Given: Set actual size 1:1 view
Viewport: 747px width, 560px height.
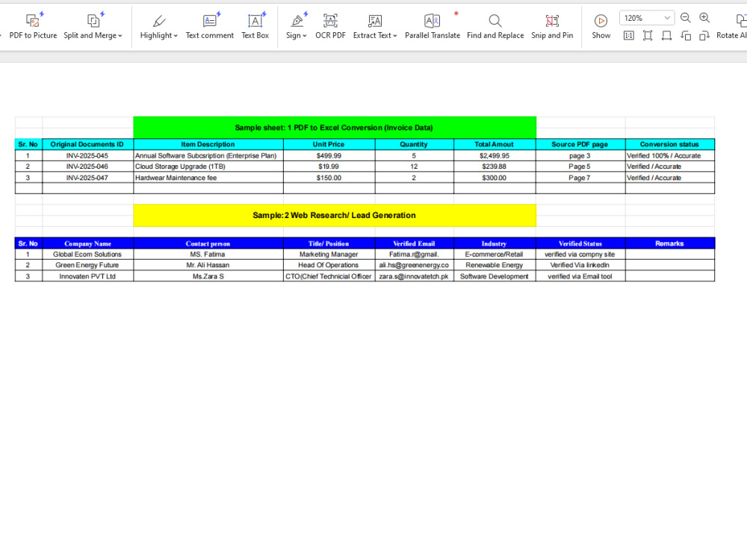Looking at the screenshot, I should pyautogui.click(x=629, y=36).
